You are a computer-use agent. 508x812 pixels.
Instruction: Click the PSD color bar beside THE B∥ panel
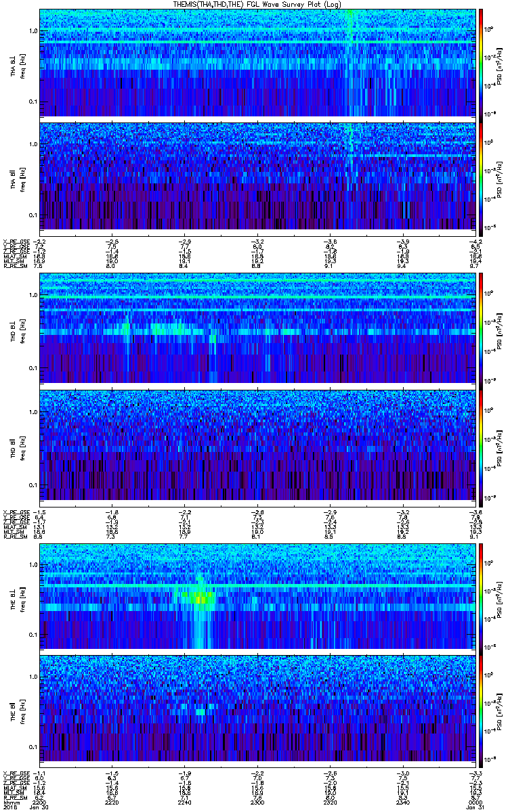coord(481,710)
